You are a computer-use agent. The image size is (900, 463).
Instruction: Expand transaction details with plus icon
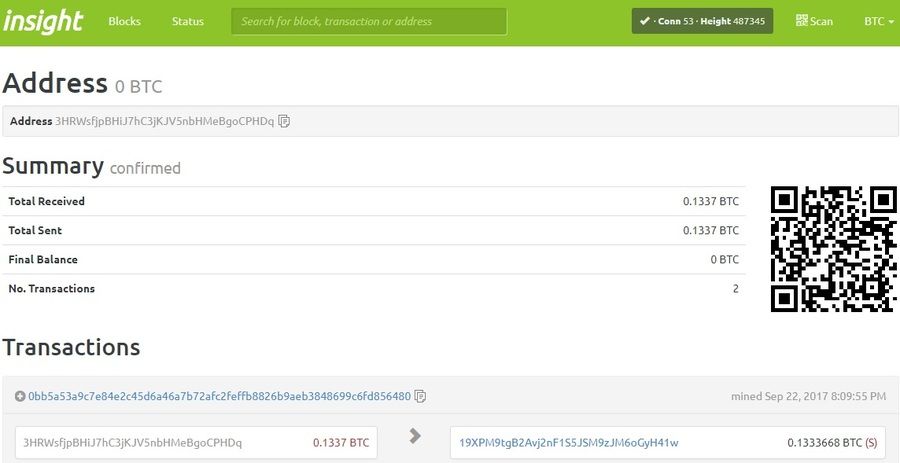(x=20, y=396)
